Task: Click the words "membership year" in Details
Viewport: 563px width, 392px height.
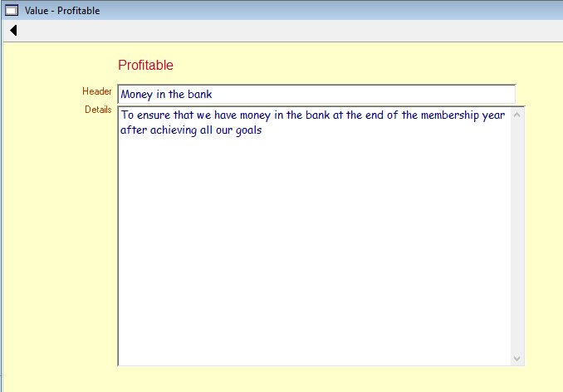Action: tap(463, 115)
